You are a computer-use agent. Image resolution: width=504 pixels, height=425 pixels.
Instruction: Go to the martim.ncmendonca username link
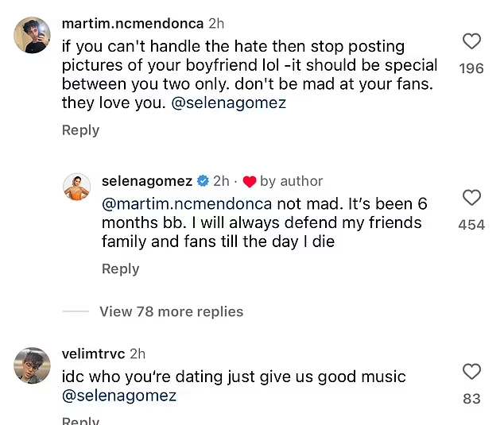click(132, 24)
